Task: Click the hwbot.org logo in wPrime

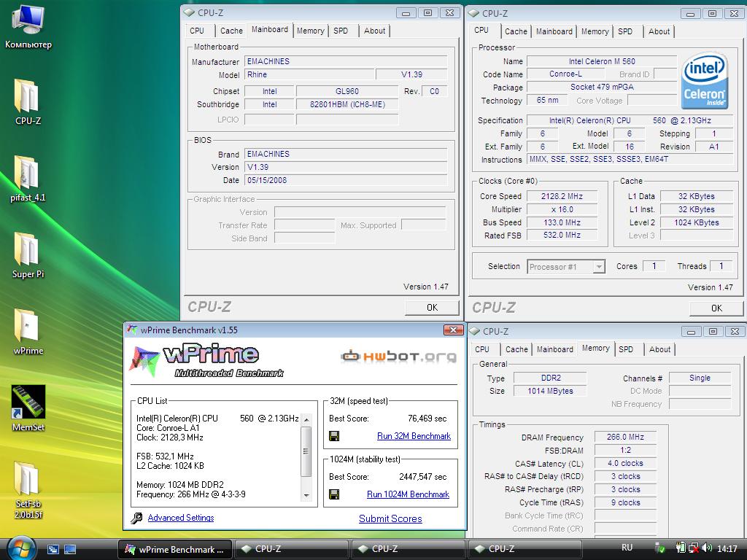Action: 399,356
